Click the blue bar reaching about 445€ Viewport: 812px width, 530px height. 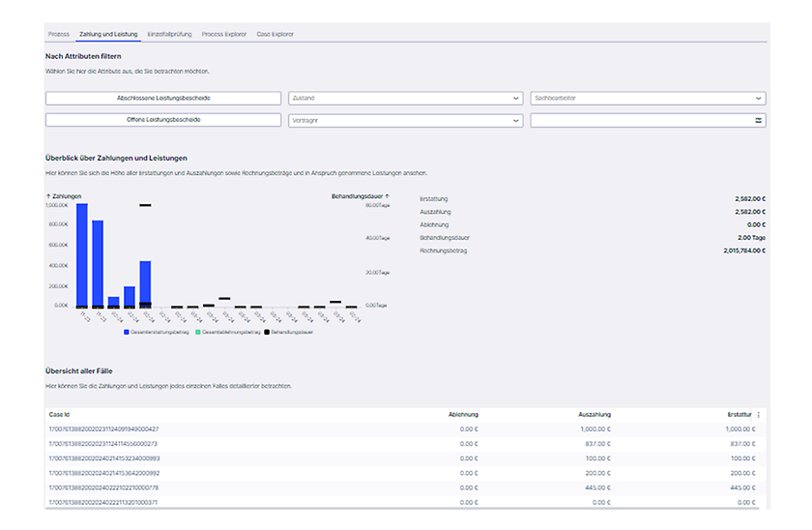pyautogui.click(x=146, y=284)
